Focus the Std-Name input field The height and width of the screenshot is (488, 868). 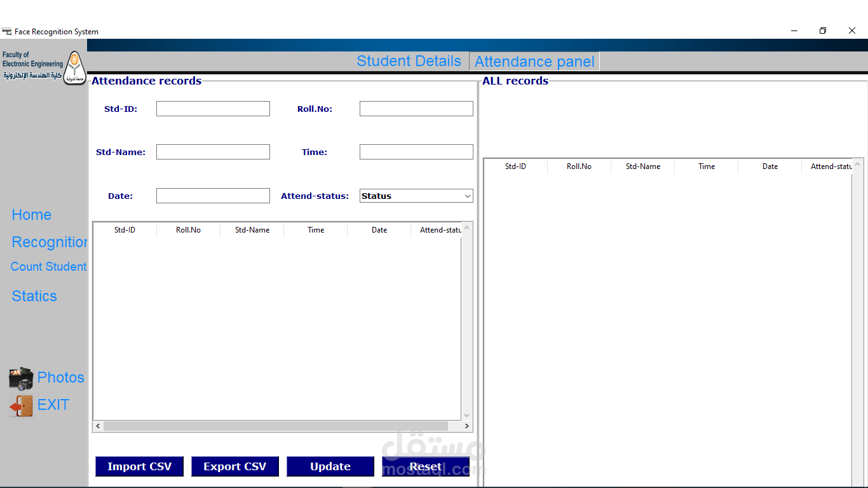point(213,152)
